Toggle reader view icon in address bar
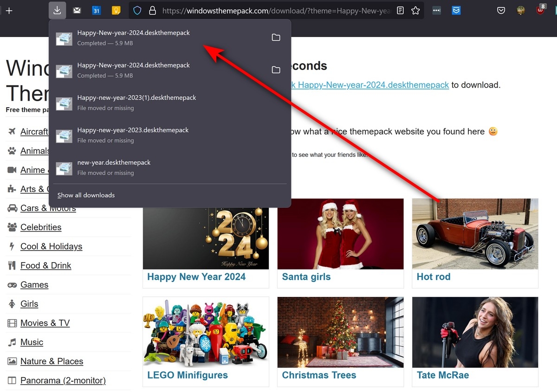This screenshot has height=392, width=557. 400,10
